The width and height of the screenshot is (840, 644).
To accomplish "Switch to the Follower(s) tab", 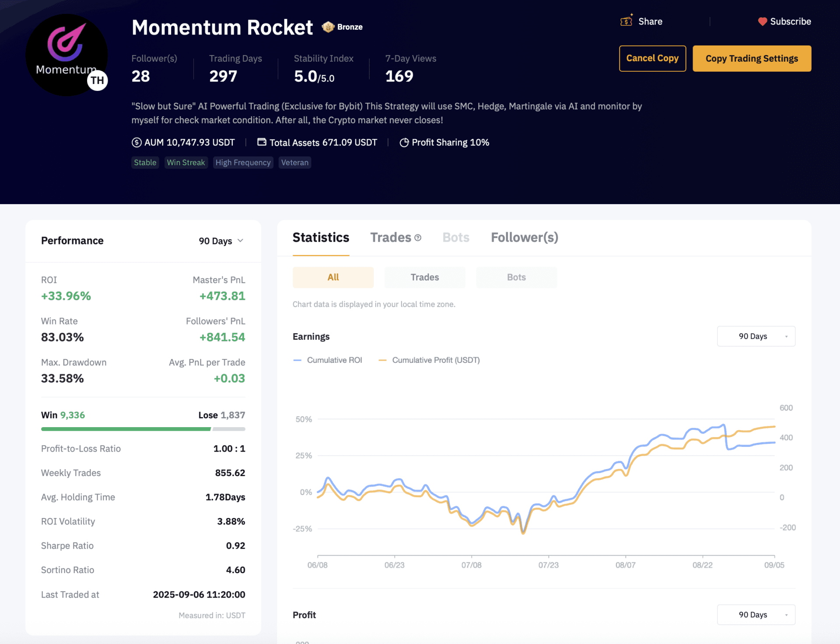I will point(524,237).
